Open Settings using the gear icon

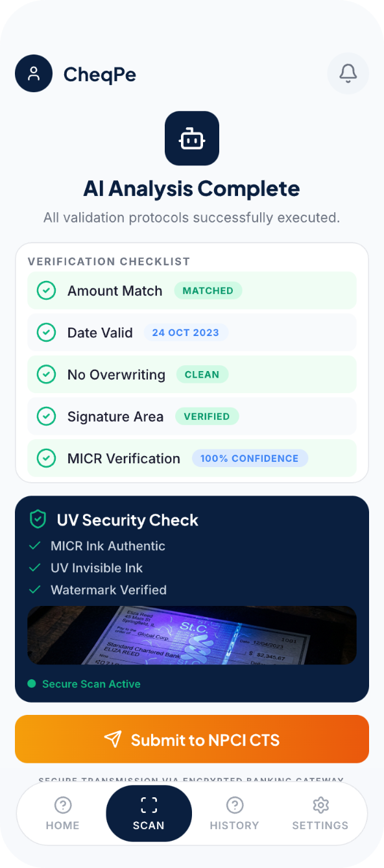click(x=320, y=804)
